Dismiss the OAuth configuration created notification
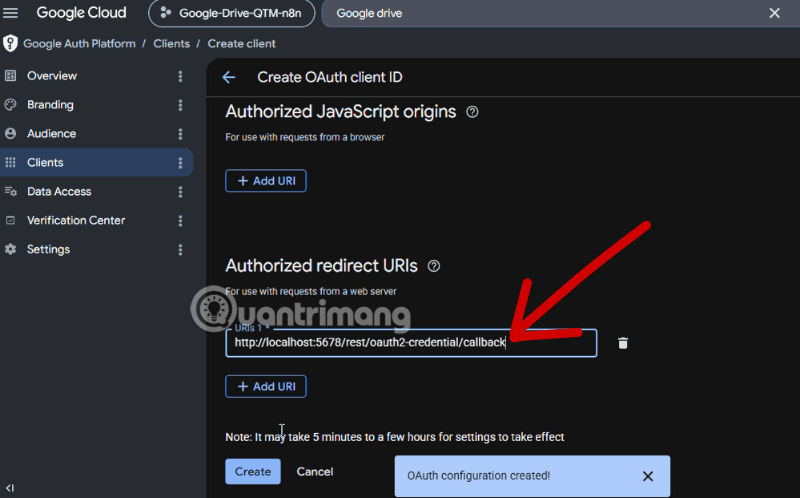800x498 pixels. [x=648, y=477]
